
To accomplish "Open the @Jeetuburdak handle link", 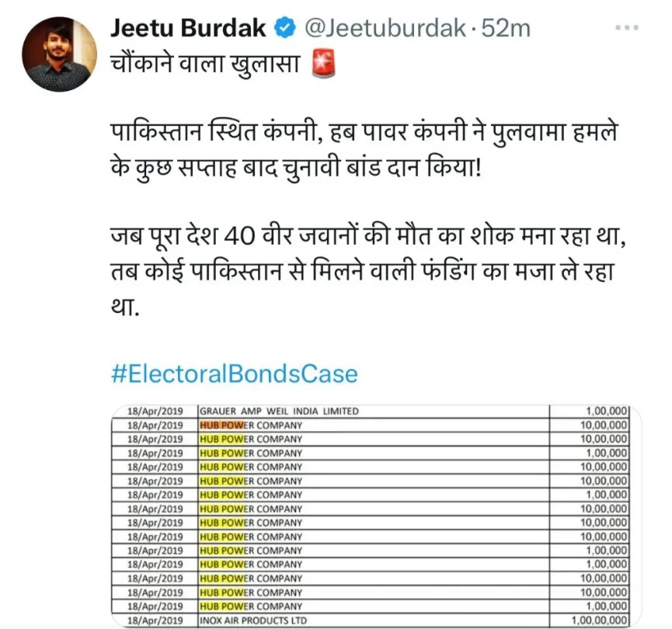I will pyautogui.click(x=385, y=28).
